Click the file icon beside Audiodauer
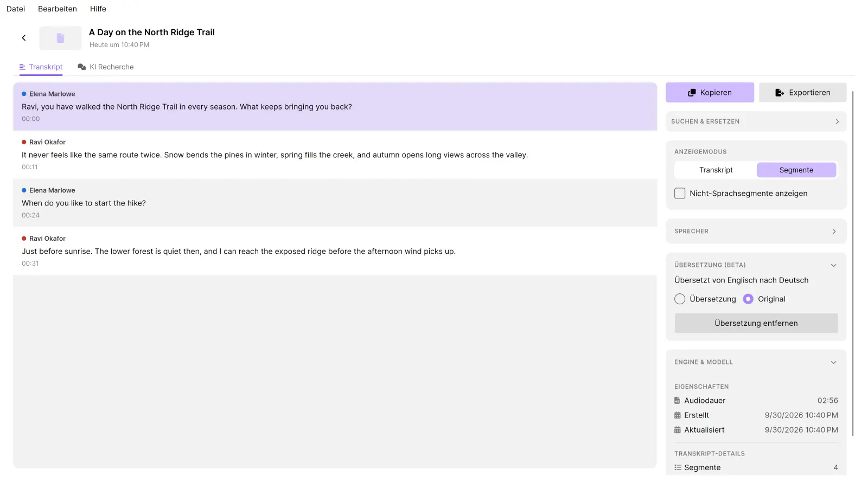868x488 pixels. [x=677, y=401]
